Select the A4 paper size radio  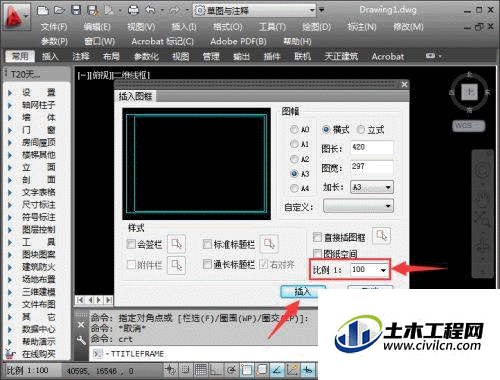point(294,188)
